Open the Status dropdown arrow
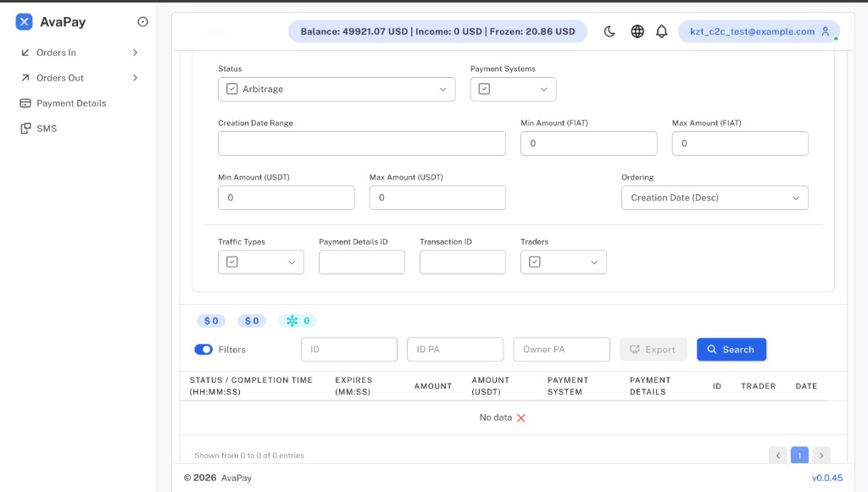 click(442, 90)
